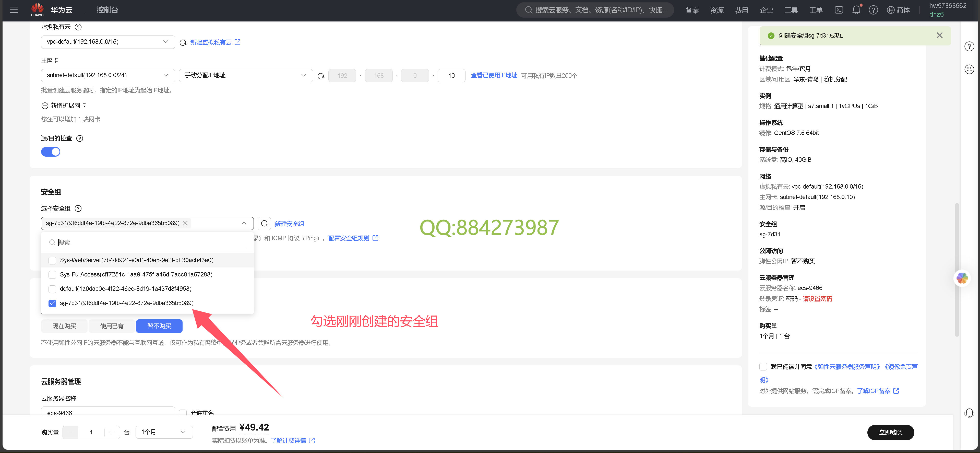Open the 了解计费详情 link
This screenshot has height=453, width=980.
293,440
